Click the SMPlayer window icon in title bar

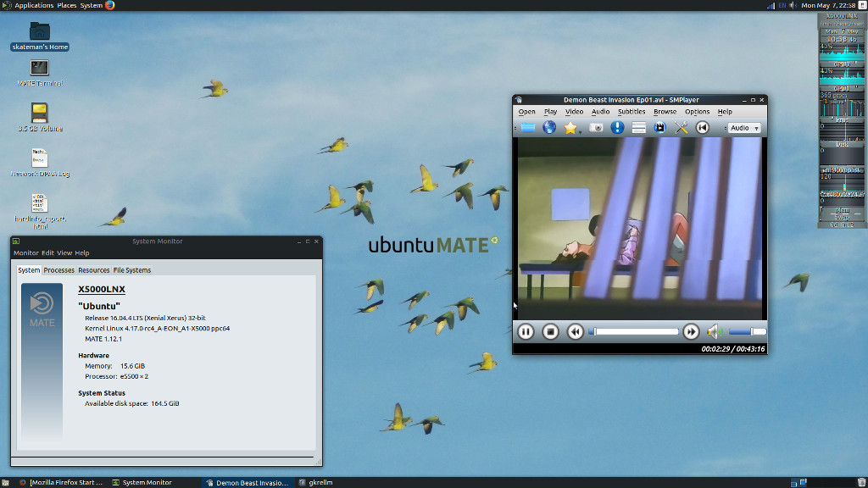click(x=519, y=100)
